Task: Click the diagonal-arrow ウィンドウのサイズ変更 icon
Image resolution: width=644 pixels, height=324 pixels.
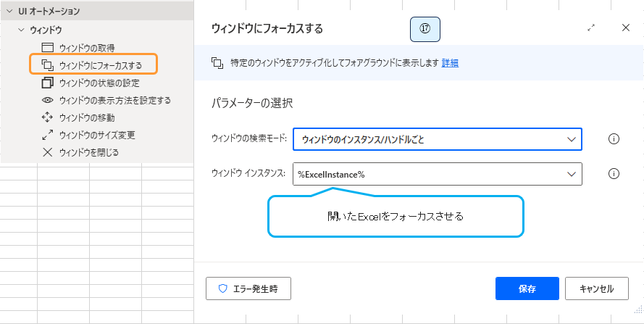Action: 48,135
